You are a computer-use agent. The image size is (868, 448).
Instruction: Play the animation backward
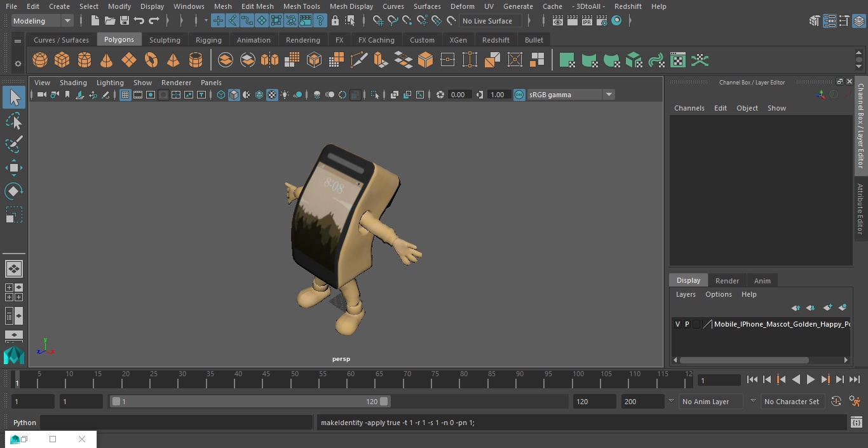click(x=796, y=379)
